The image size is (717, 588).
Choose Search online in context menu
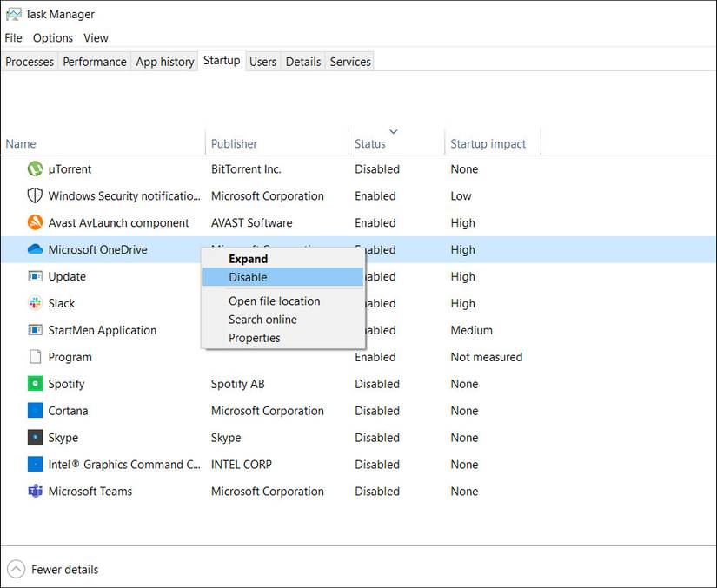[283, 320]
